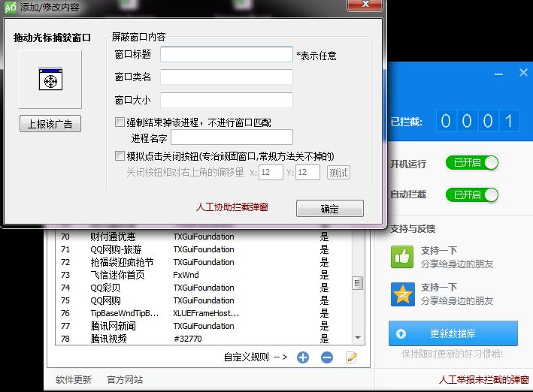This screenshot has width=533, height=392.
Task: Toggle the 自动拦截 switch
Action: click(x=471, y=194)
